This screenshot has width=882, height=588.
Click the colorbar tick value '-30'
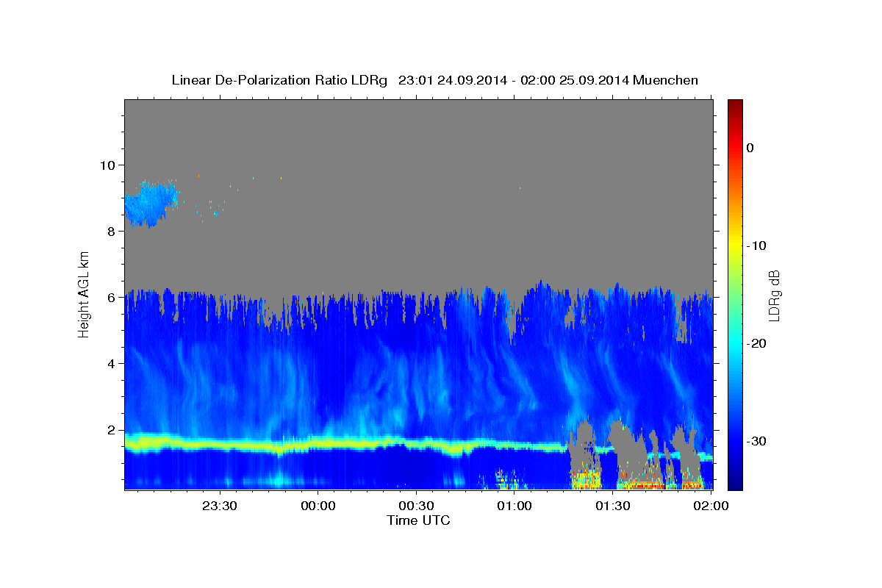tap(757, 441)
